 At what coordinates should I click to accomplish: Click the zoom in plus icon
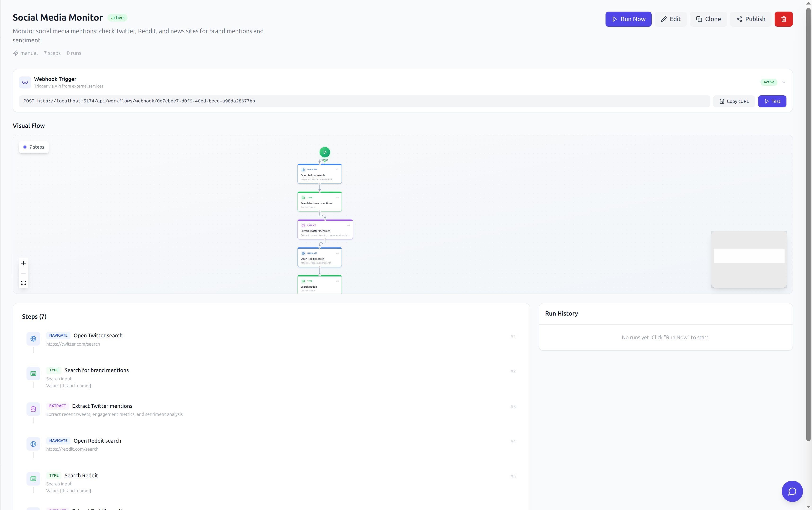click(x=24, y=263)
